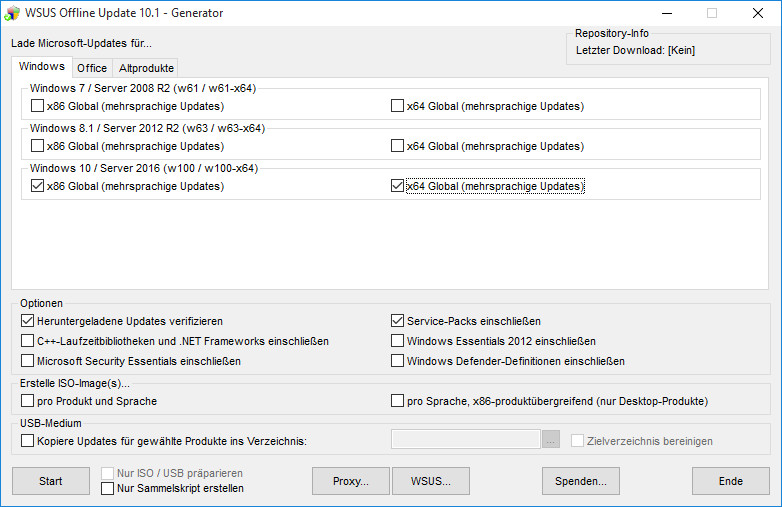Click the USB-Medium group label

(x=50, y=423)
